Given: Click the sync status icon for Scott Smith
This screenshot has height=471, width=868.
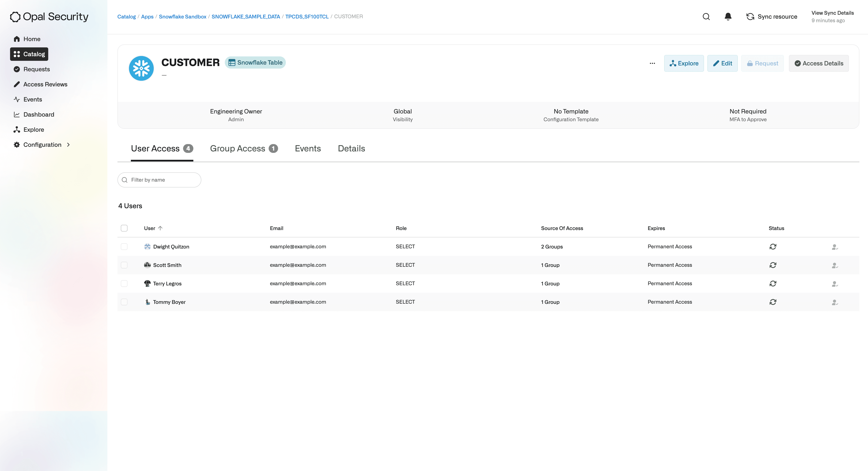Looking at the screenshot, I should pos(773,265).
